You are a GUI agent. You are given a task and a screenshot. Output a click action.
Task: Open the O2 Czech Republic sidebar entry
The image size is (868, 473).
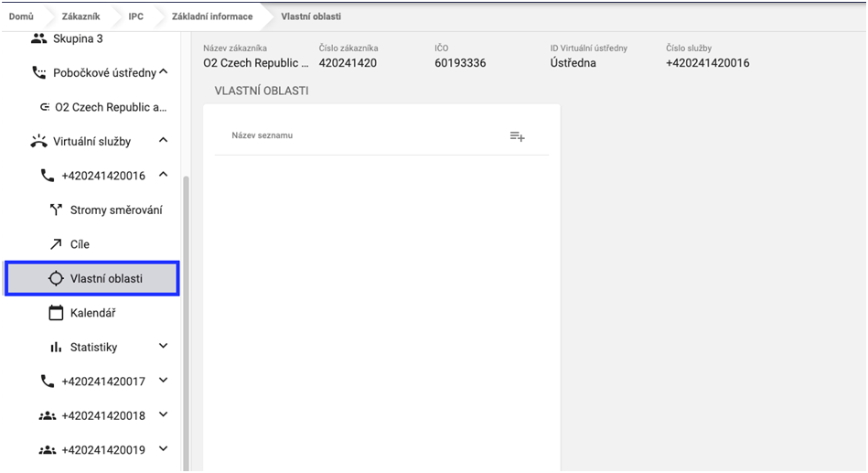(x=110, y=107)
